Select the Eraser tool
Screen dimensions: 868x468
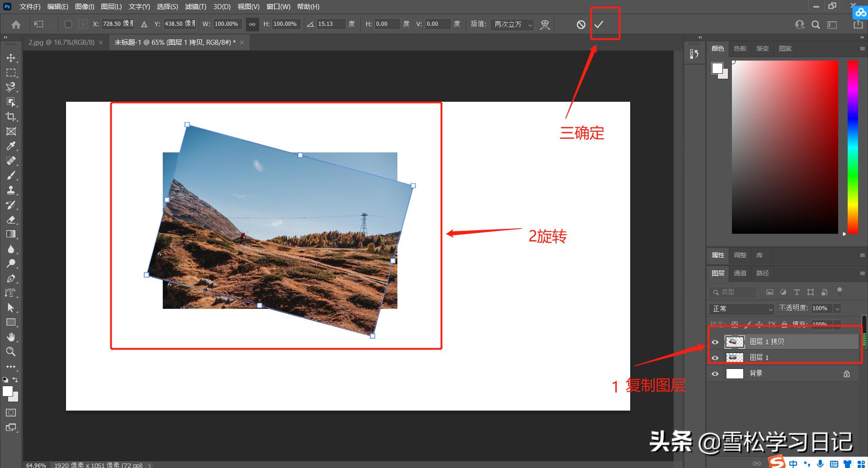(x=11, y=220)
